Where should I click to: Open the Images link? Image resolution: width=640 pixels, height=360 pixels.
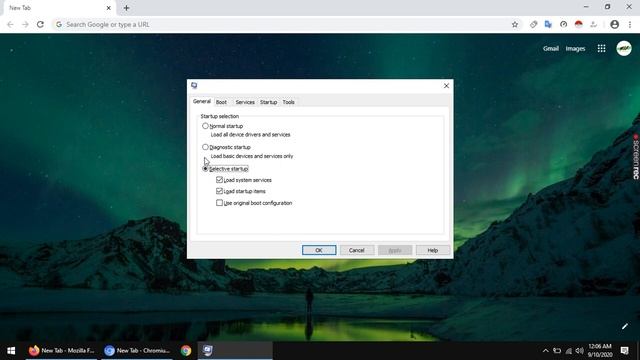575,49
